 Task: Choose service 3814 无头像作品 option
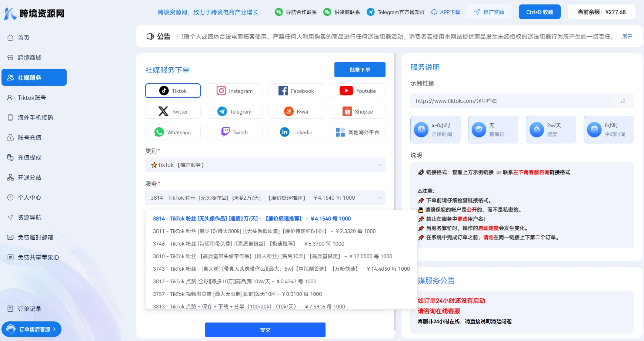pyautogui.click(x=281, y=219)
